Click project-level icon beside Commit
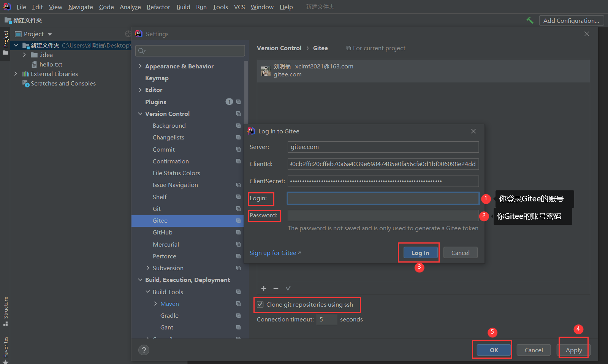The width and height of the screenshot is (608, 364). click(238, 149)
